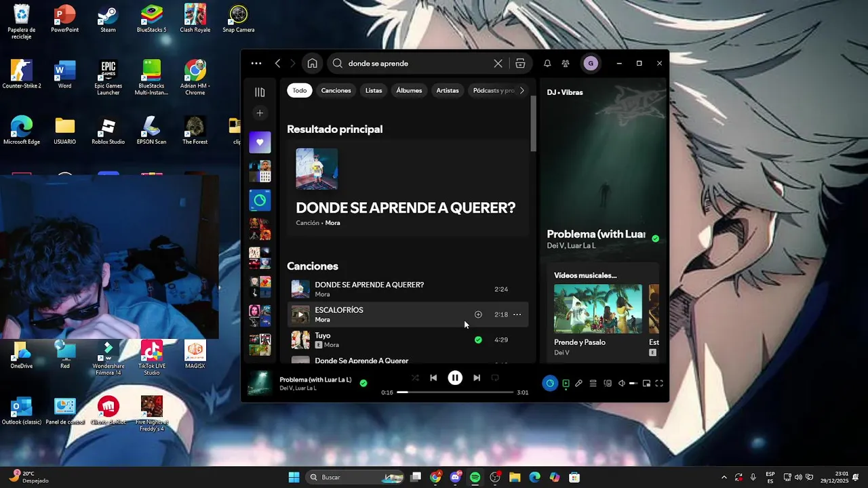The image size is (868, 488).
Task: Toggle Your Library sidebar icon
Action: click(260, 92)
